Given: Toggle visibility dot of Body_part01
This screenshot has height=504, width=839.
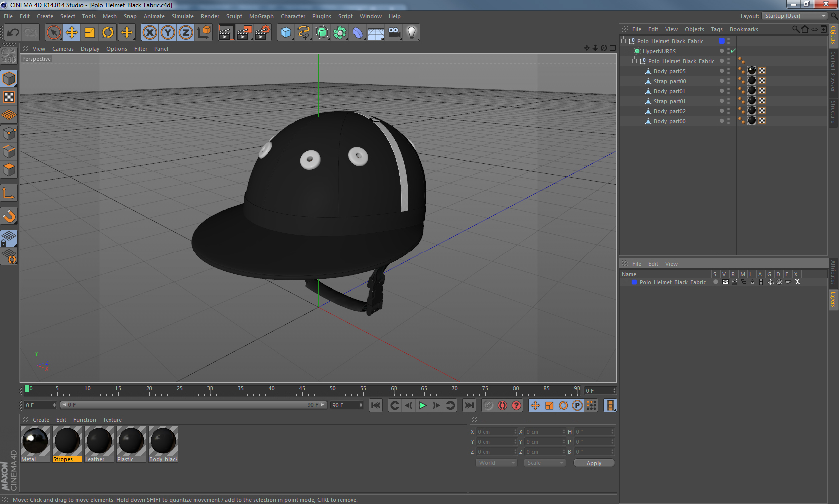Looking at the screenshot, I should pos(722,91).
